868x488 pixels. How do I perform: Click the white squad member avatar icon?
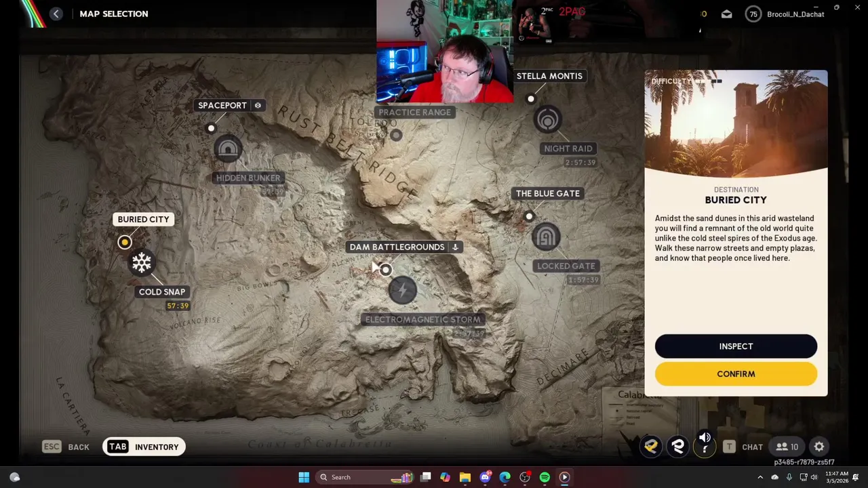click(678, 446)
